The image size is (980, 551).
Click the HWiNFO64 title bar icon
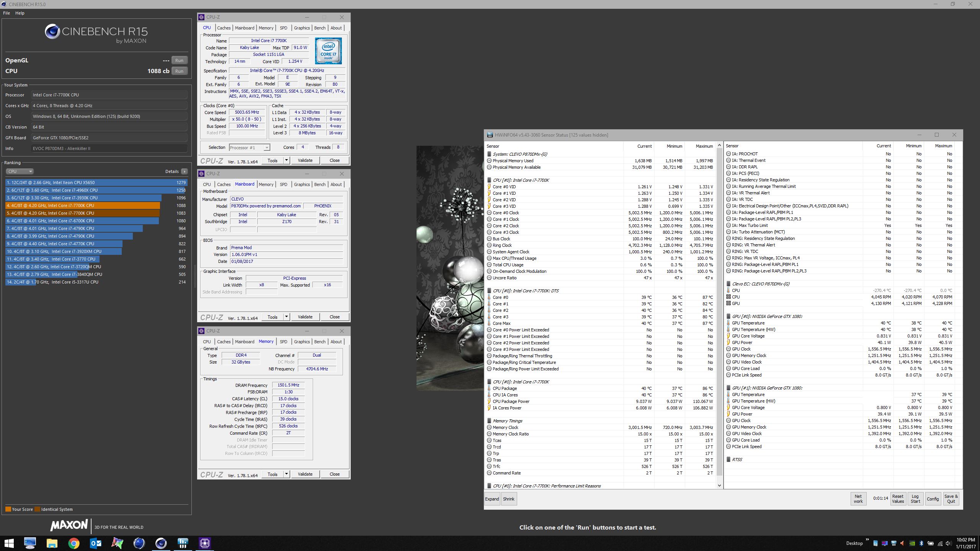[x=490, y=135]
